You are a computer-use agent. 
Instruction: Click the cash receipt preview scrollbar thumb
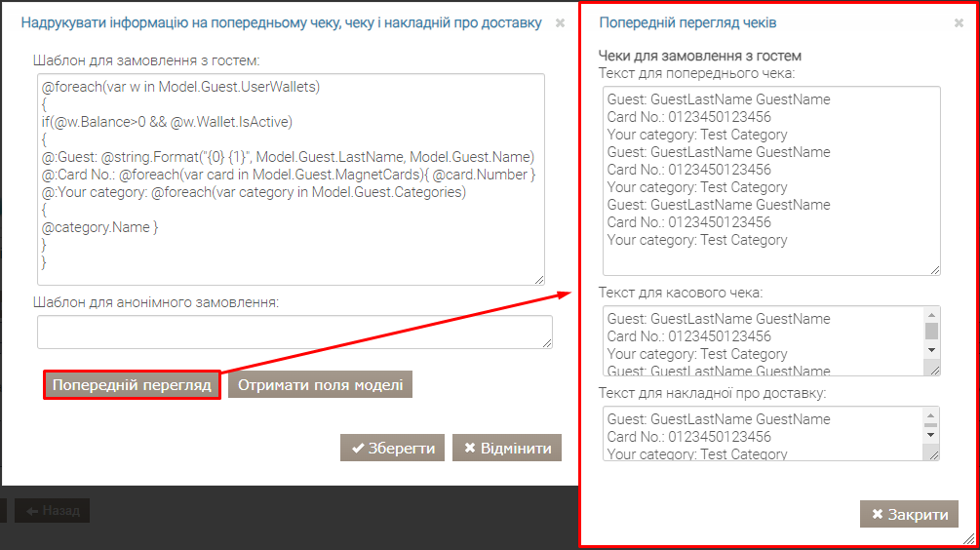tap(931, 331)
